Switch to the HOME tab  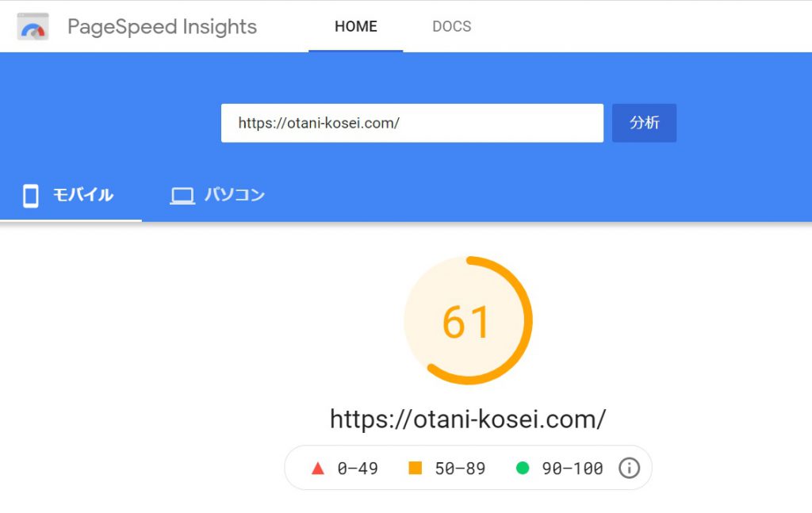pos(356,27)
